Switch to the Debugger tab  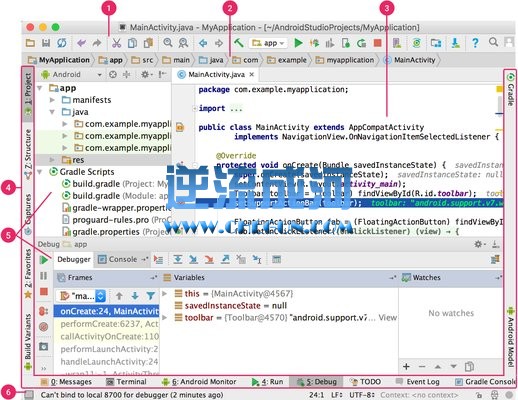coord(74,259)
